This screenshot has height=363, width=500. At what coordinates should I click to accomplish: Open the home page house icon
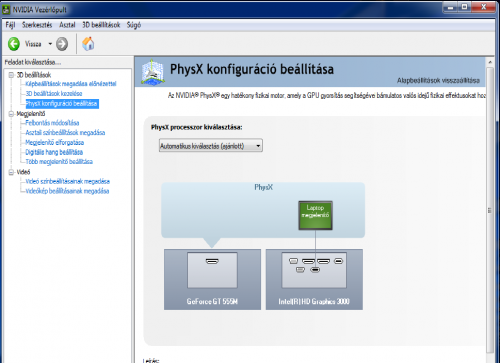click(x=88, y=44)
